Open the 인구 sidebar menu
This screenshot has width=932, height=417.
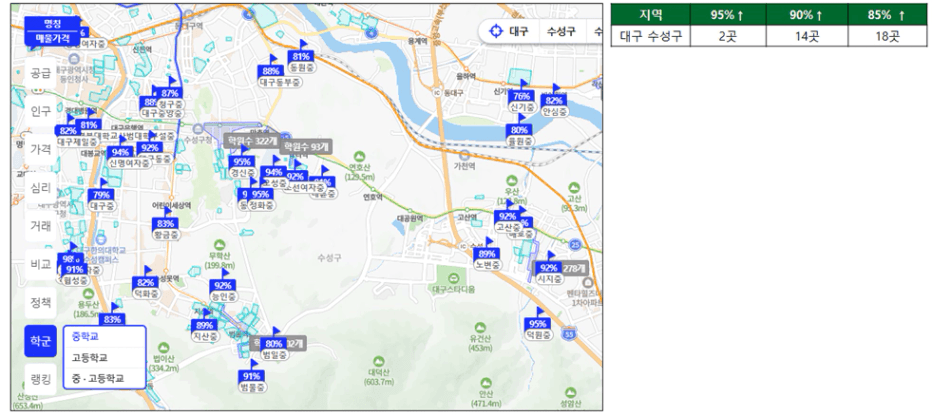(40, 111)
